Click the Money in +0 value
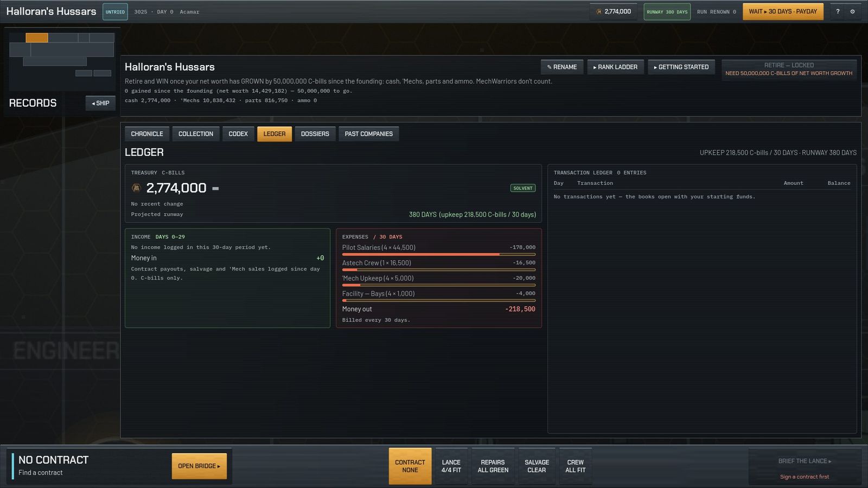The height and width of the screenshot is (488, 868). [x=320, y=258]
